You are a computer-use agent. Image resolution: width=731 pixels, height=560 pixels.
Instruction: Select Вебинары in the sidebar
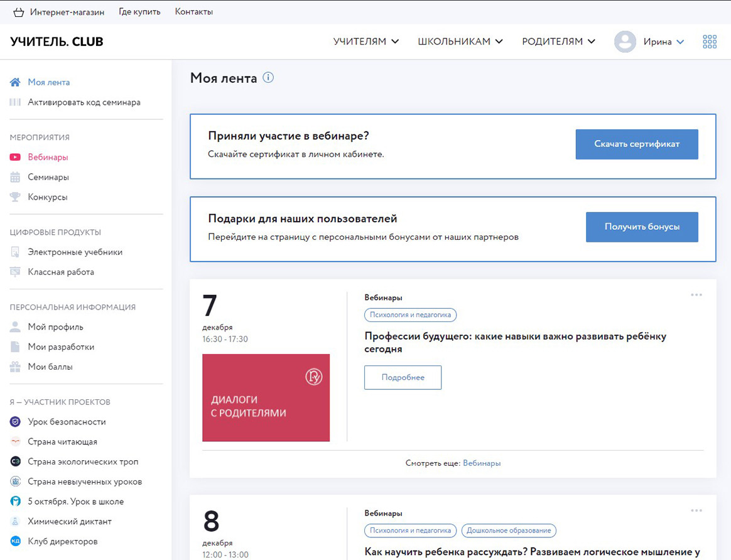(48, 157)
